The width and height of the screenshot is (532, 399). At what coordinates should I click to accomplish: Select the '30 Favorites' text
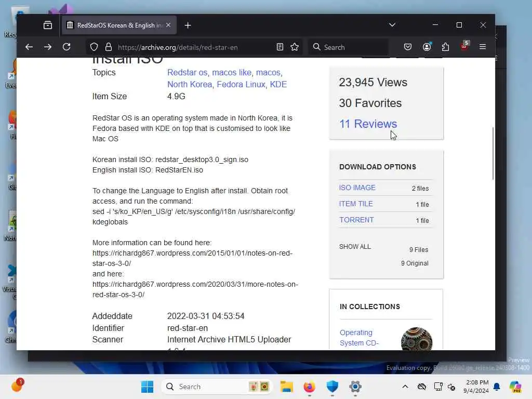(x=370, y=103)
